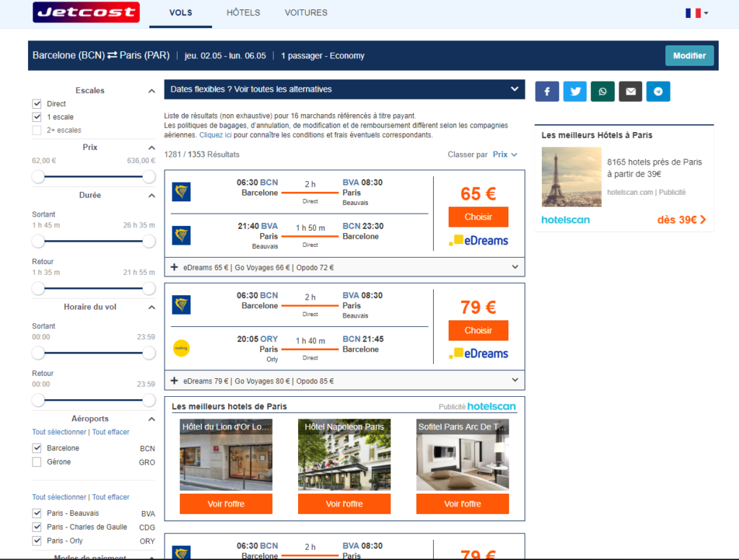Send the results by email icon
The width and height of the screenshot is (739, 560).
(630, 91)
